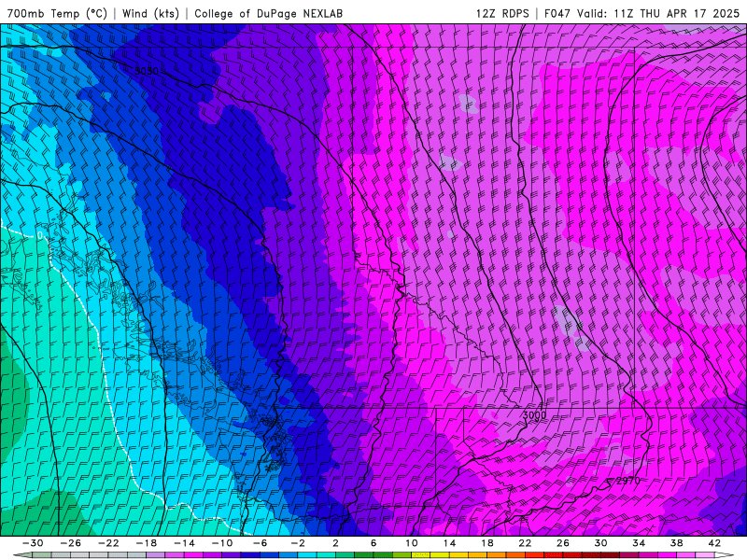This screenshot has width=747, height=560.
Task: Click the −2 colorbar value
Action: [298, 543]
